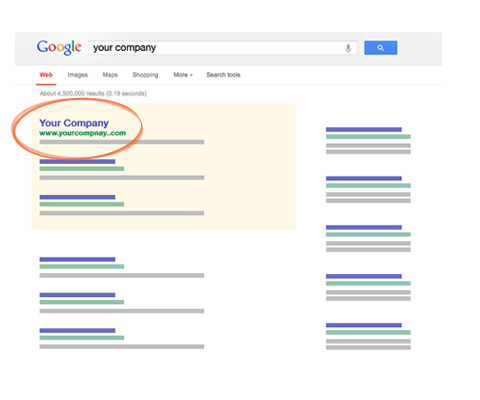Switch to the Images tab
The height and width of the screenshot is (400, 480).
[78, 75]
